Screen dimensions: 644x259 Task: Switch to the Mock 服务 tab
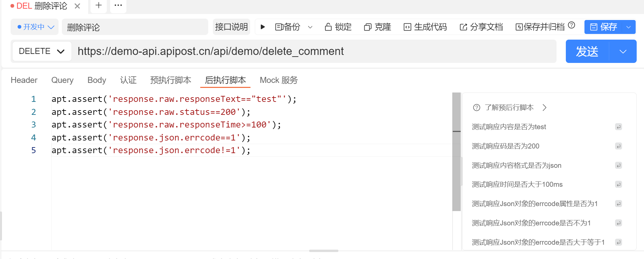pyautogui.click(x=279, y=80)
